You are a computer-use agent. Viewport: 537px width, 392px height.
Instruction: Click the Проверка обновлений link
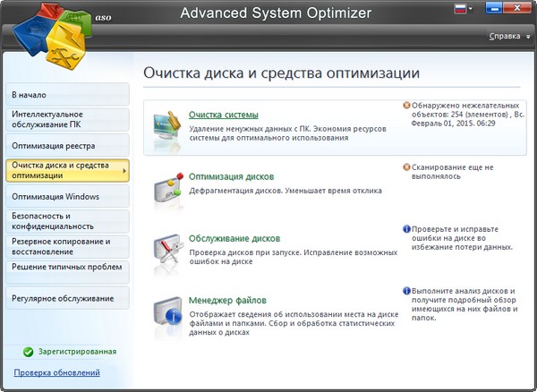coord(57,372)
